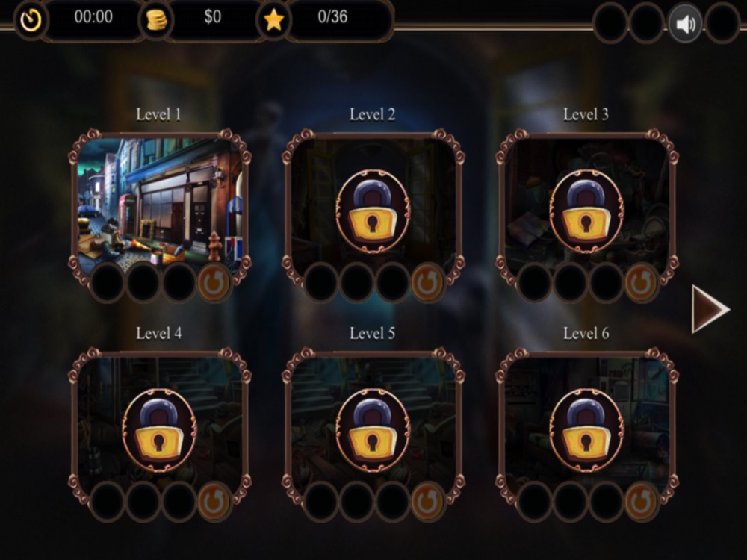Click orange restart button under Level 6
This screenshot has width=747, height=560.
pos(641,502)
